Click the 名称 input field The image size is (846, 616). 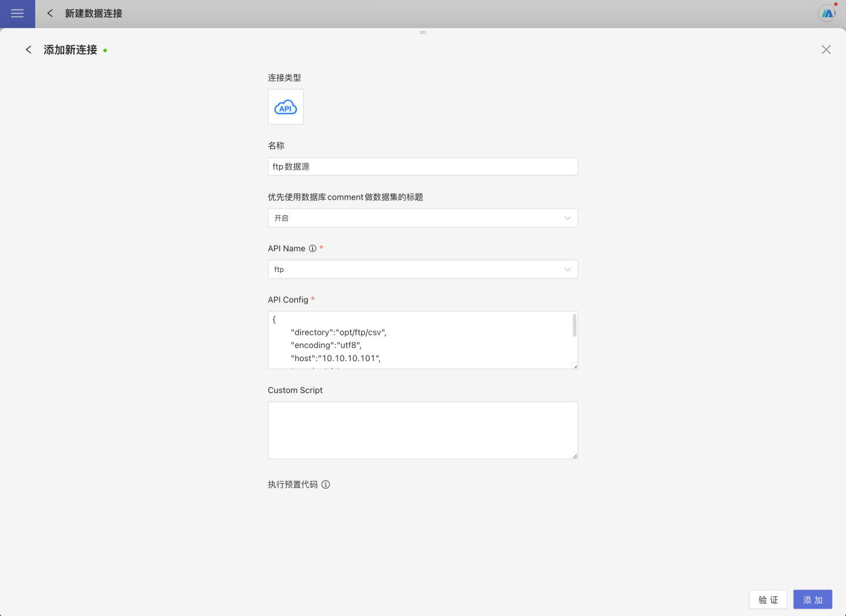click(422, 167)
